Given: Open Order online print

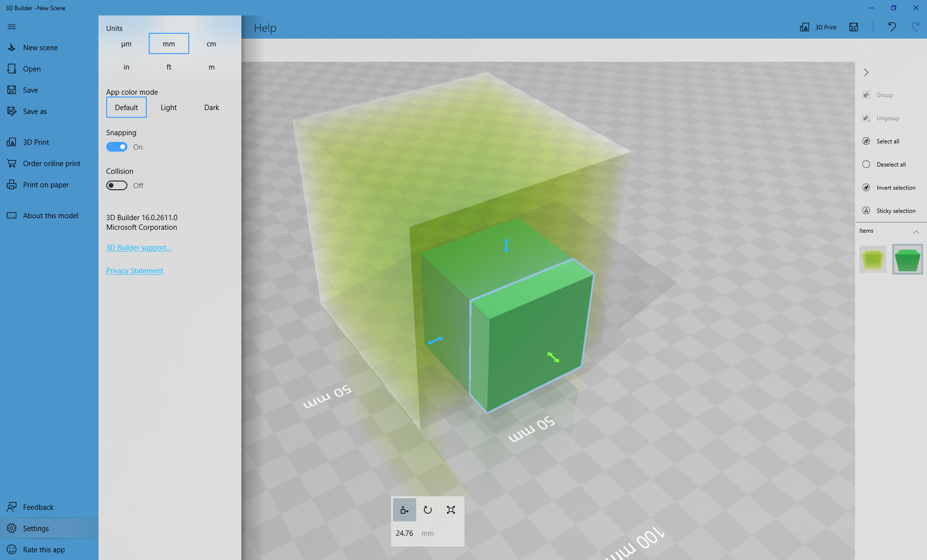Looking at the screenshot, I should tap(49, 163).
